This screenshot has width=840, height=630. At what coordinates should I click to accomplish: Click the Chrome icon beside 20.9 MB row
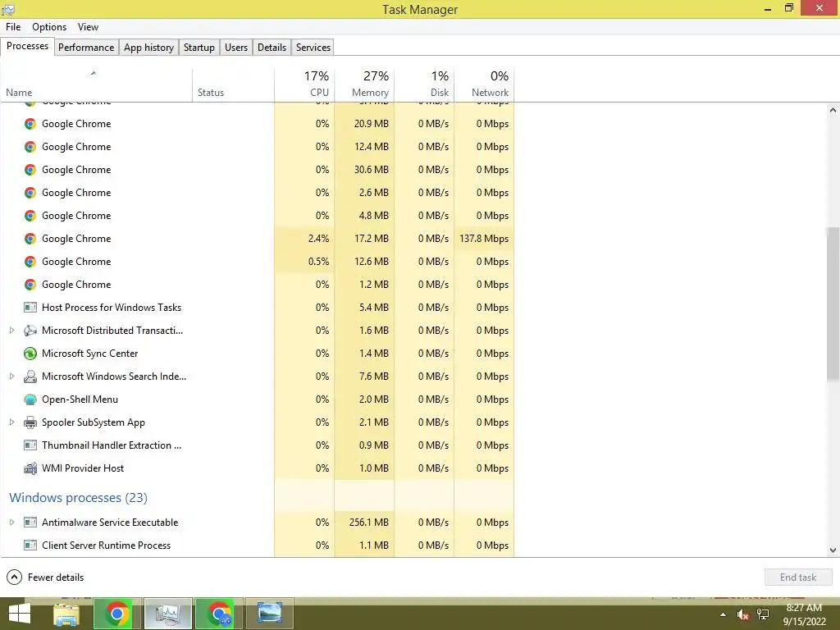[x=30, y=124]
